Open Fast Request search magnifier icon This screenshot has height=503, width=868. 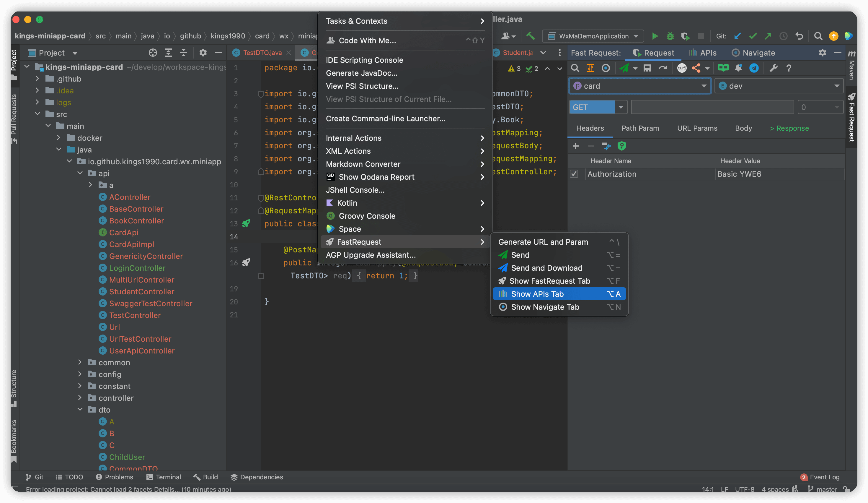click(x=575, y=68)
